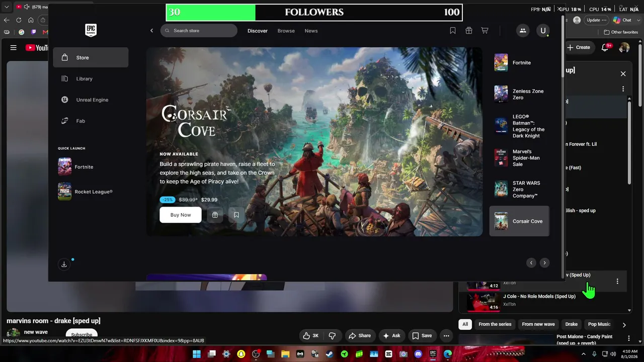
Task: Open more actions menu under the video
Action: click(x=446, y=335)
